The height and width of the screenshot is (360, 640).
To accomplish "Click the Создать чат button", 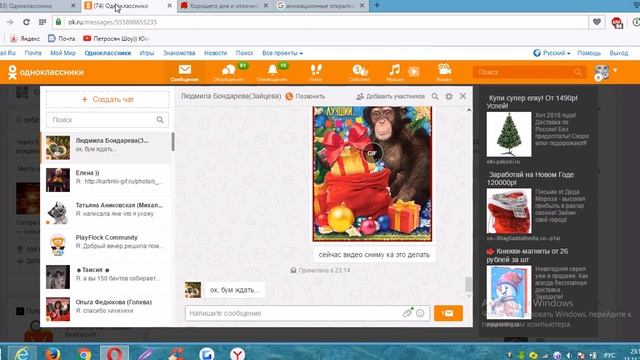I will coord(107,100).
